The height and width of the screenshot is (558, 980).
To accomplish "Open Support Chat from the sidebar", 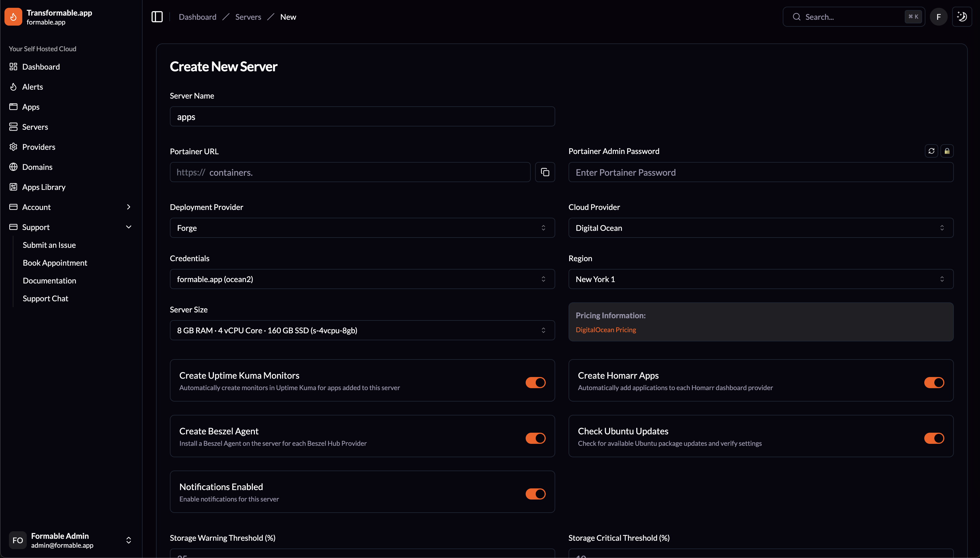I will coord(45,298).
